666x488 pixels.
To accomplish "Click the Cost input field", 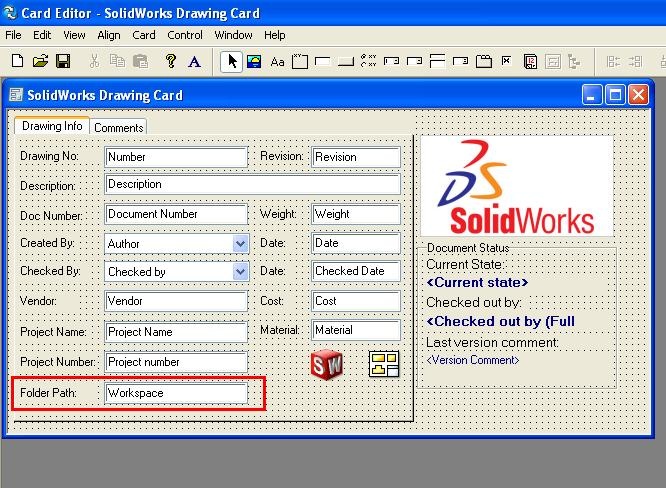I will coord(356,301).
